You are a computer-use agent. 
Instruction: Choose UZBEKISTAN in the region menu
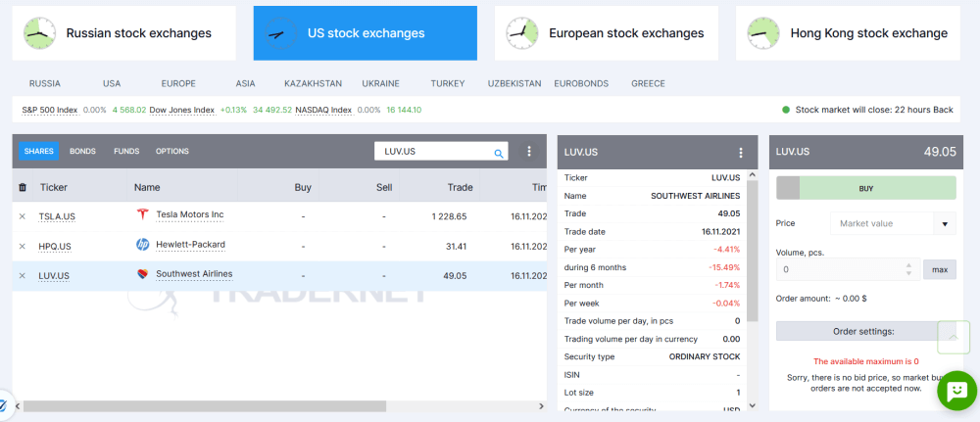[514, 83]
